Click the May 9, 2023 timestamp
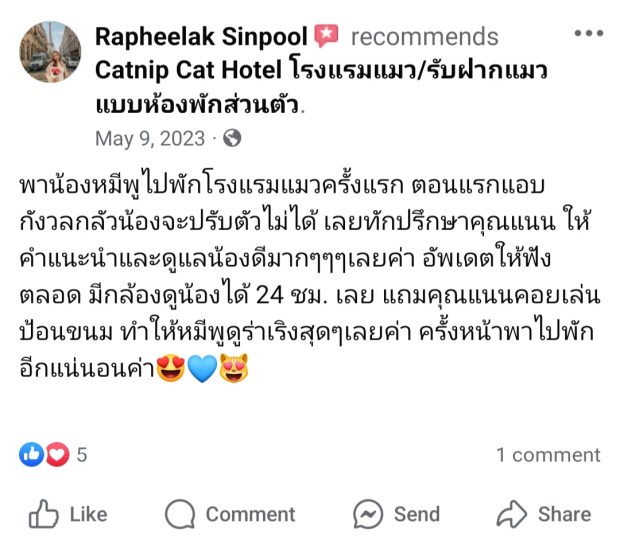This screenshot has height=549, width=620. pyautogui.click(x=150, y=138)
